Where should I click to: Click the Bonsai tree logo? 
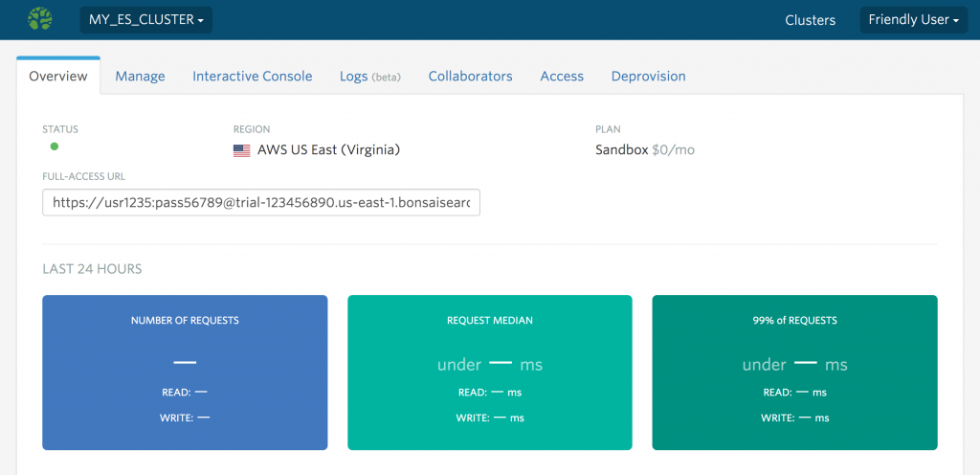pyautogui.click(x=39, y=19)
